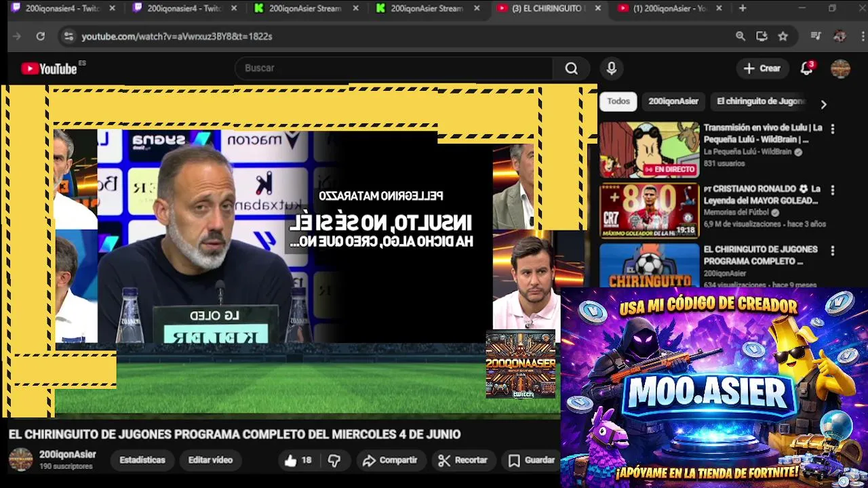Click the address bar URL
The height and width of the screenshot is (488, 868).
pos(176,36)
